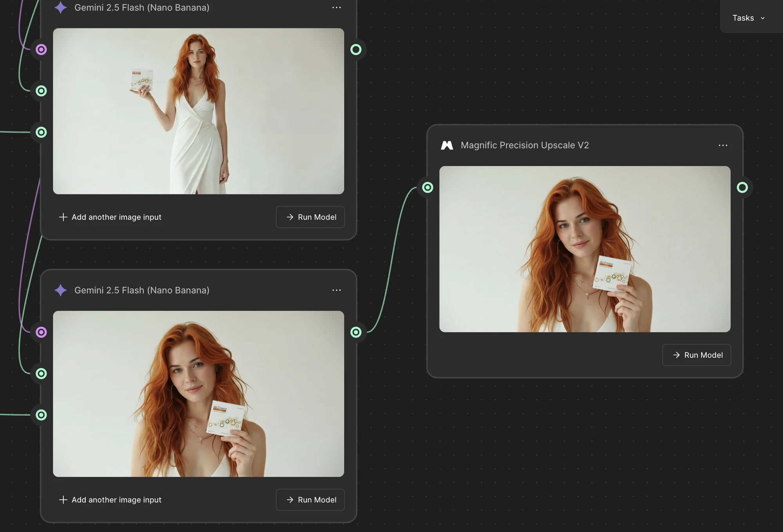
Task: Select the output port of the lower Gemini node
Action: coord(355,332)
